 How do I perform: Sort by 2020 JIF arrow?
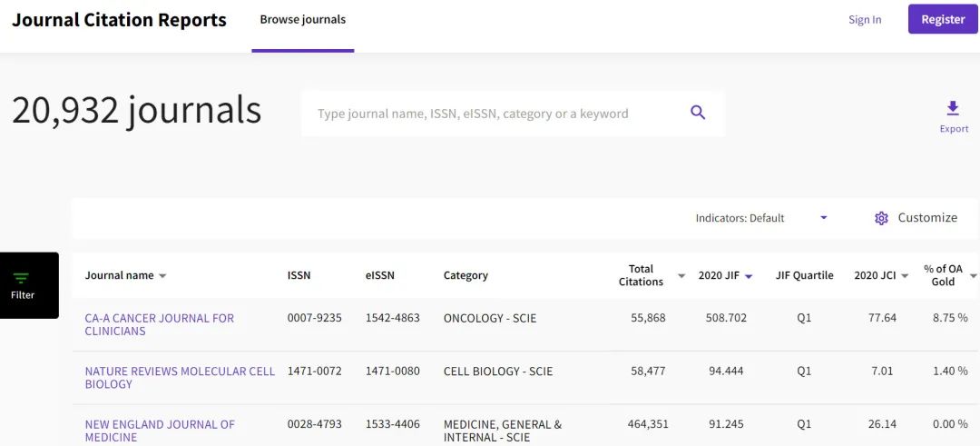tap(749, 276)
